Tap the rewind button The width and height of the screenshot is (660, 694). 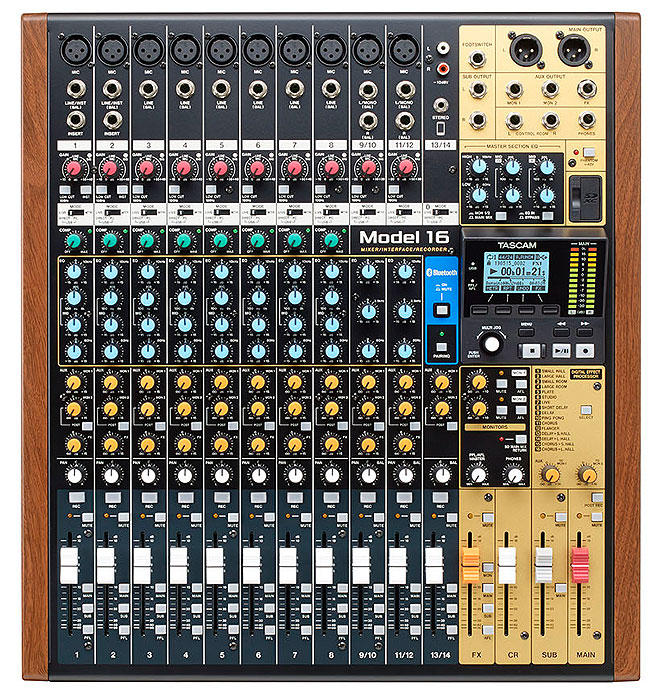tap(561, 330)
